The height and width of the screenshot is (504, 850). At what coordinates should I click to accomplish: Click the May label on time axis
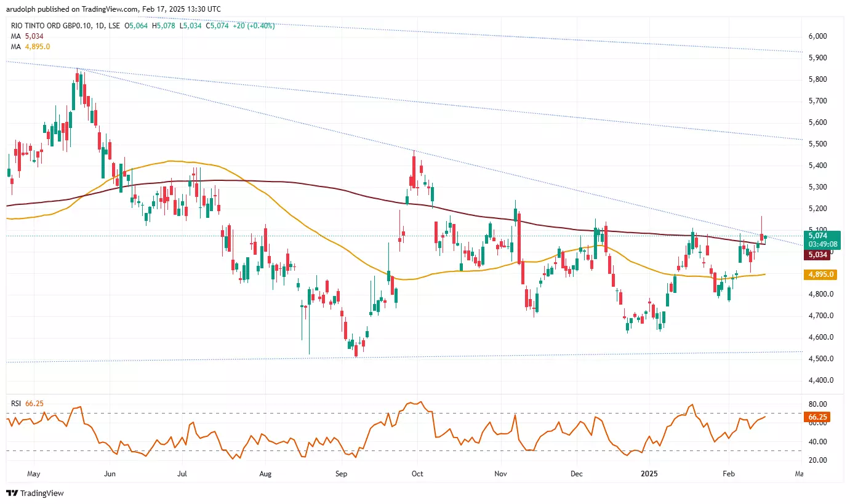34,474
